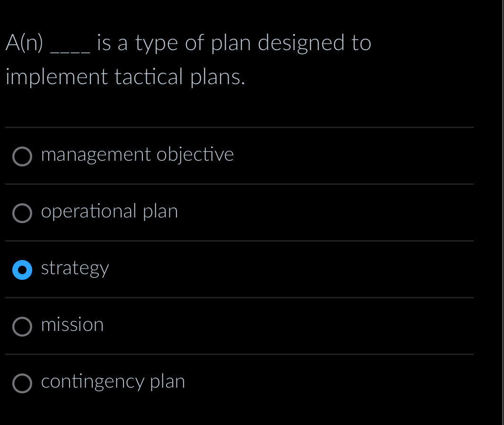Select the mission radio button
This screenshot has width=504, height=425.
(x=22, y=327)
